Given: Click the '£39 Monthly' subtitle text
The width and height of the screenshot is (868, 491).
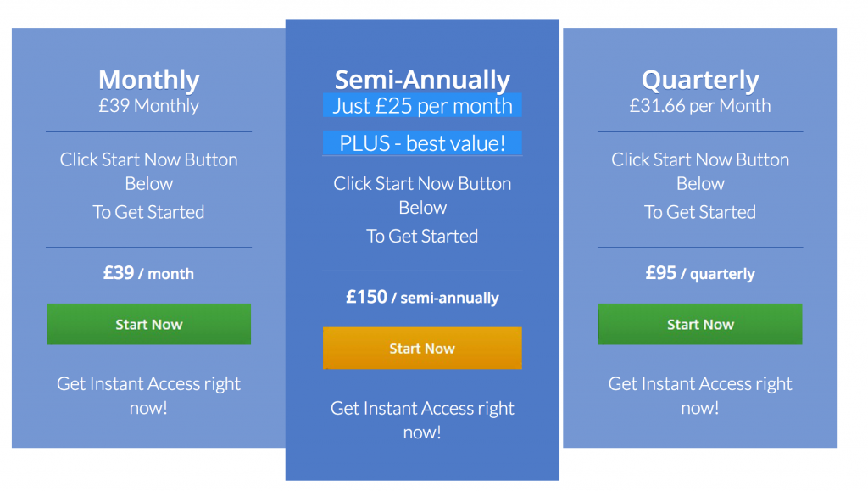Looking at the screenshot, I should tap(148, 105).
